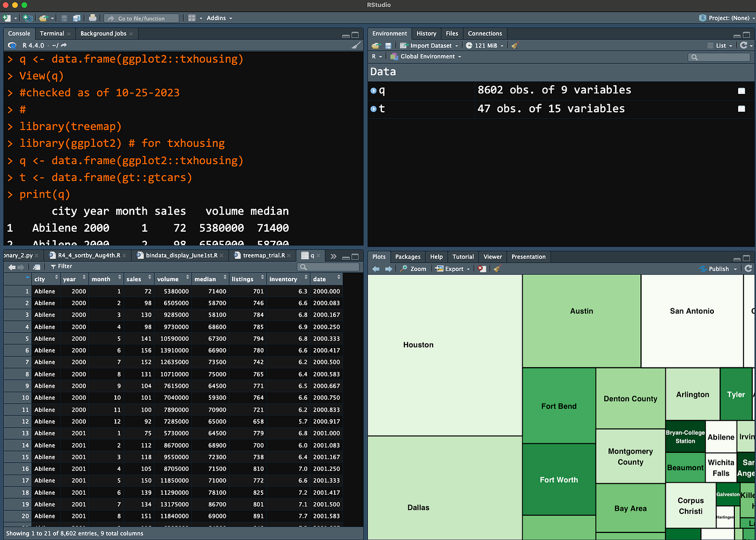The width and height of the screenshot is (756, 540).
Task: Expand object q details
Action: (x=374, y=91)
